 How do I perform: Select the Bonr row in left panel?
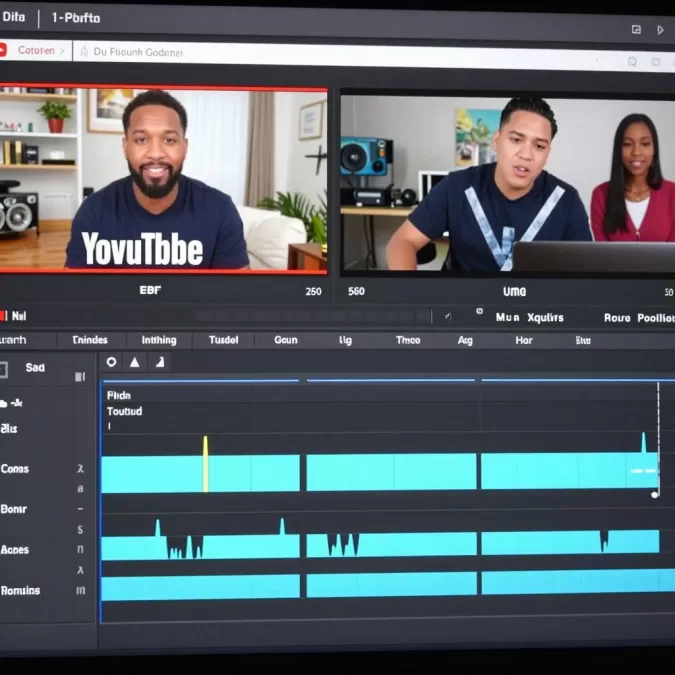click(x=13, y=509)
